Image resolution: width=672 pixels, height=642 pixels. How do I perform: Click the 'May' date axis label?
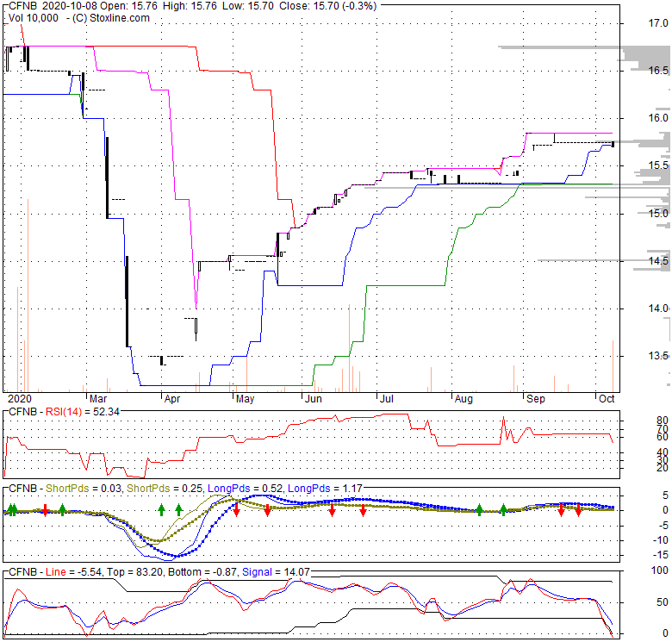click(245, 399)
